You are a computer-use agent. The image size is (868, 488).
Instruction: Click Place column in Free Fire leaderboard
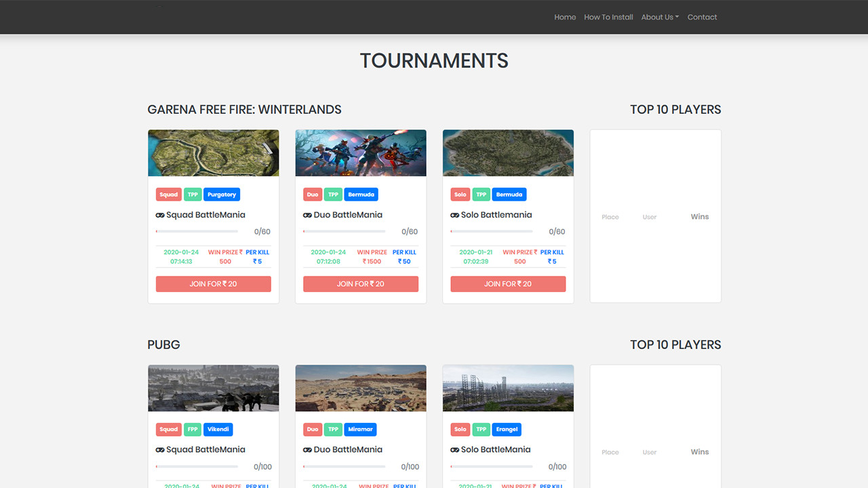pyautogui.click(x=610, y=217)
